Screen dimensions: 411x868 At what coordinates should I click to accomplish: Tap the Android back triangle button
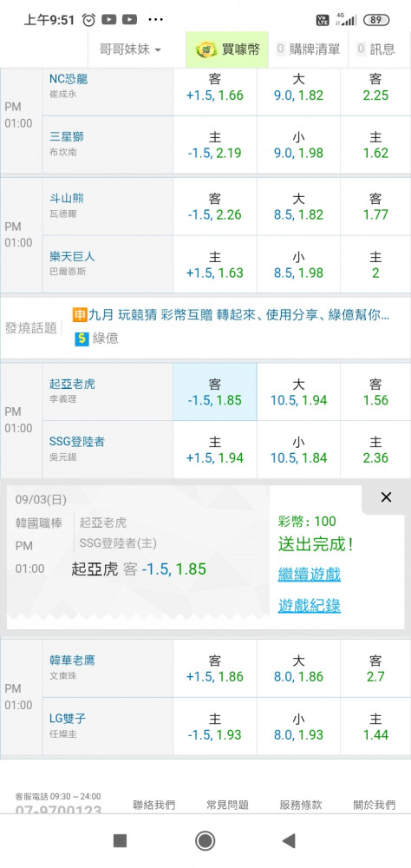[289, 841]
